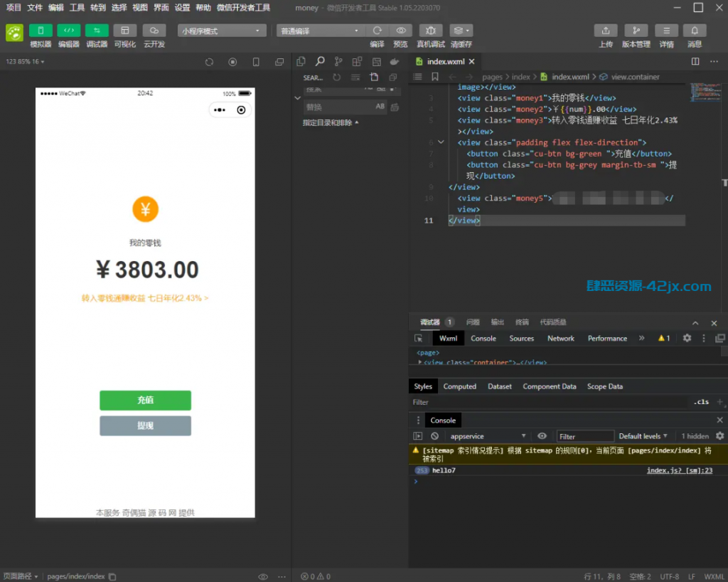Click the 预览 preview eye icon
This screenshot has height=582, width=728.
401,31
